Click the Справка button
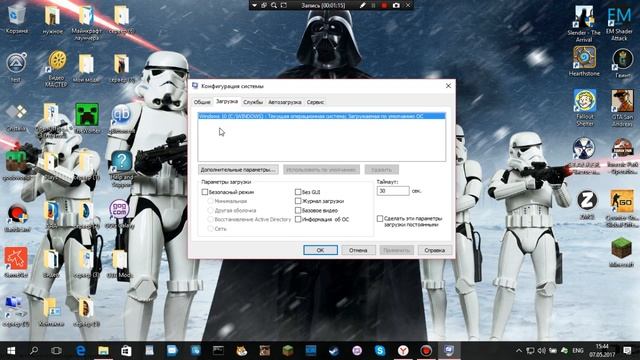 coord(434,250)
